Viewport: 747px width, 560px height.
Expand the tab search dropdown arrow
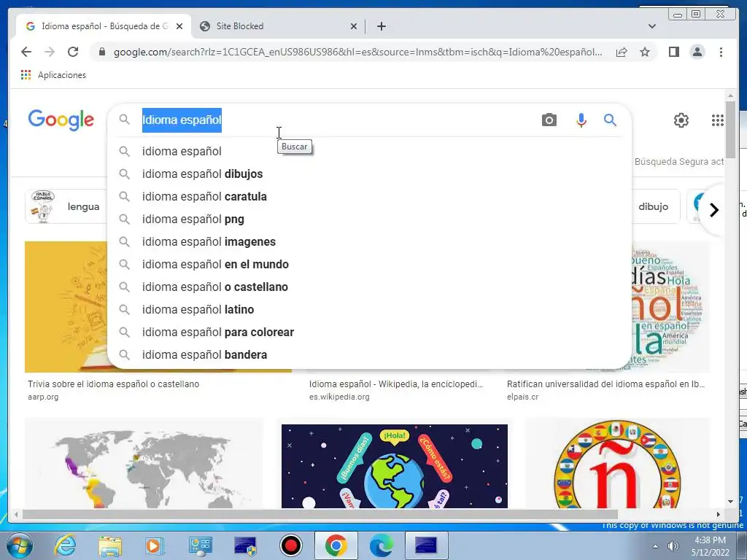coord(651,26)
